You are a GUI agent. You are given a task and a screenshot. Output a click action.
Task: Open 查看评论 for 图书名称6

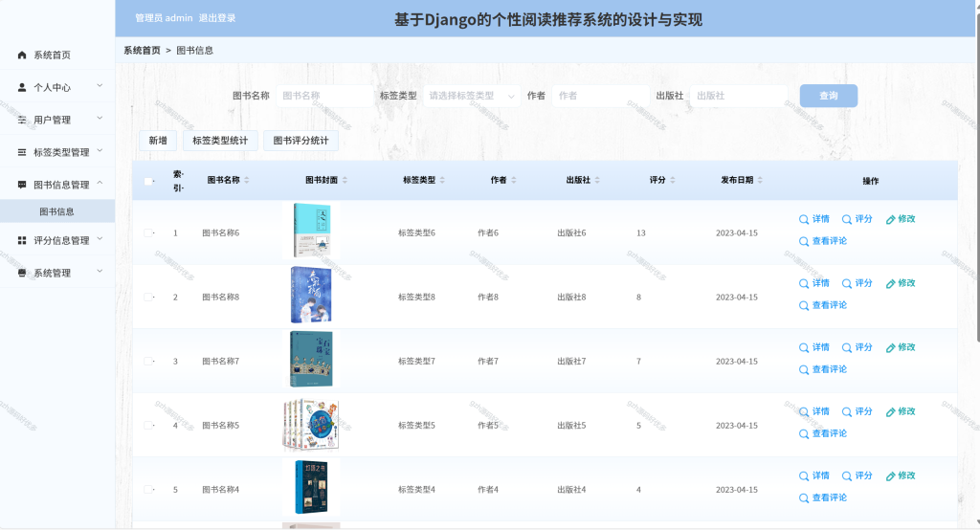click(x=823, y=241)
